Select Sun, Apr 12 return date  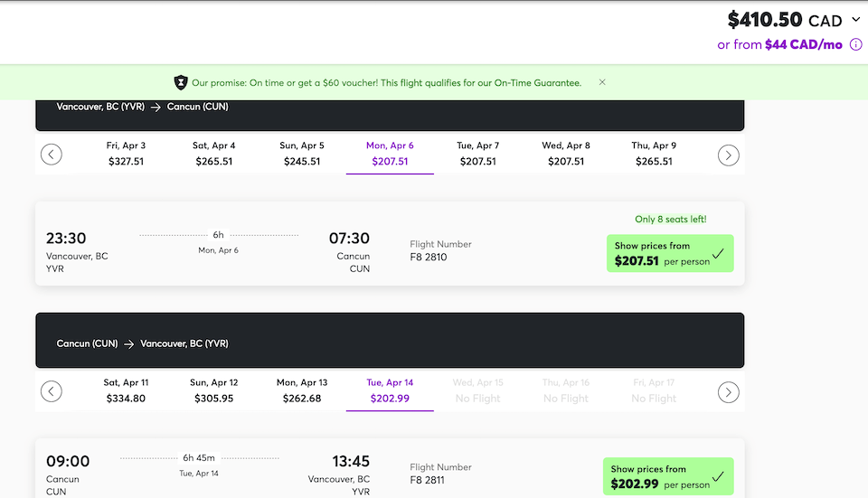click(x=214, y=390)
